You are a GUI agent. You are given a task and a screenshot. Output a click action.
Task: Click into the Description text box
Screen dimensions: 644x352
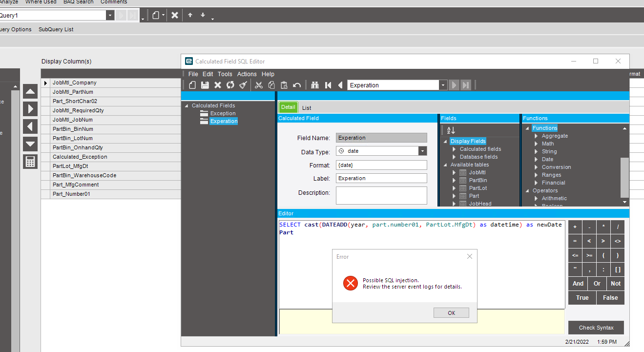pos(381,195)
